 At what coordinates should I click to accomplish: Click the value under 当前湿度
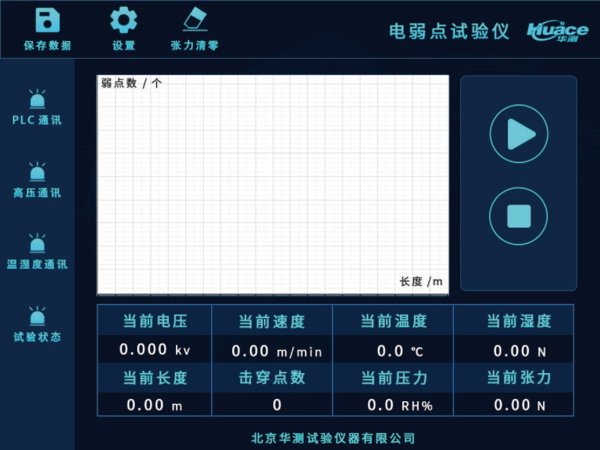click(519, 351)
